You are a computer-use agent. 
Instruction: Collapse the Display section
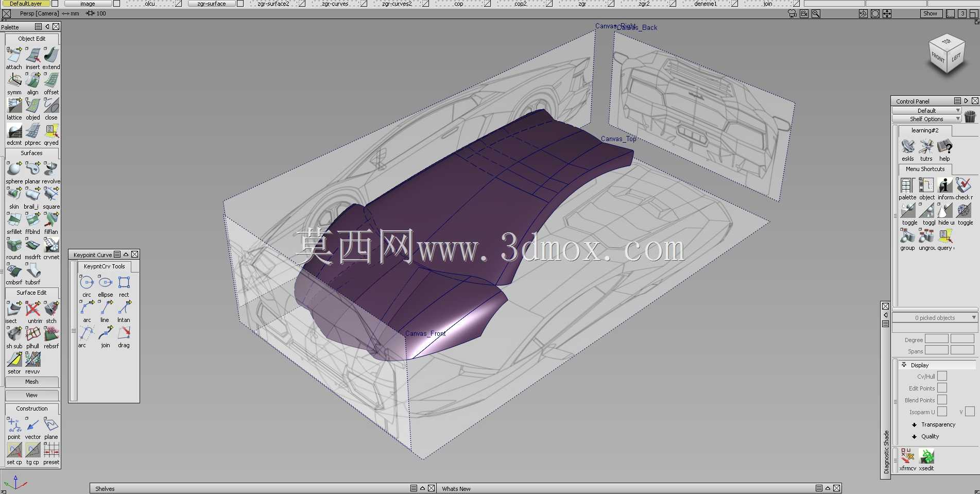pos(904,365)
